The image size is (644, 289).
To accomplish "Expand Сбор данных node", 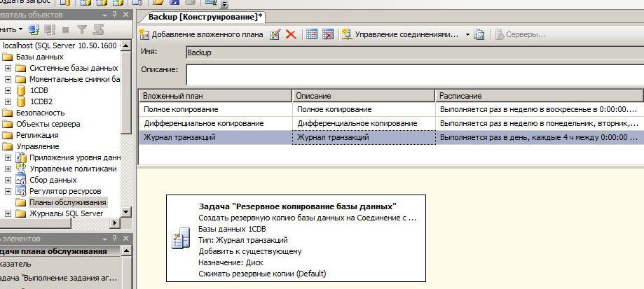I will click(8, 180).
